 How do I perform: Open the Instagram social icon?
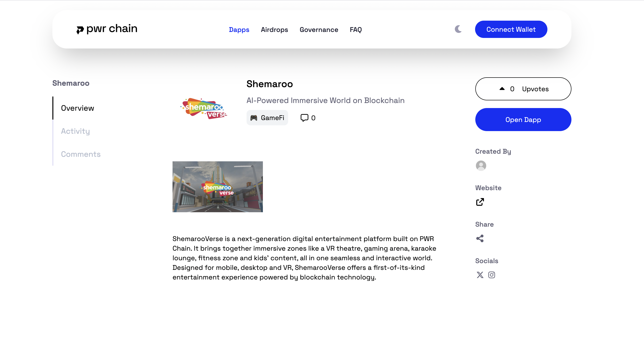coord(491,275)
